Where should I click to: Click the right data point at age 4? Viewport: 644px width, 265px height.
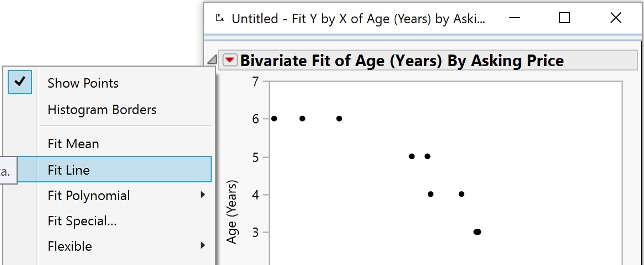pos(461,194)
